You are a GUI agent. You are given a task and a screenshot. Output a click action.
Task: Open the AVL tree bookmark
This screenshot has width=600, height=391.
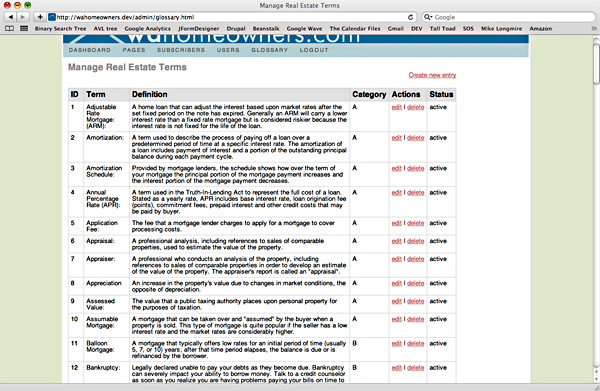click(x=105, y=29)
